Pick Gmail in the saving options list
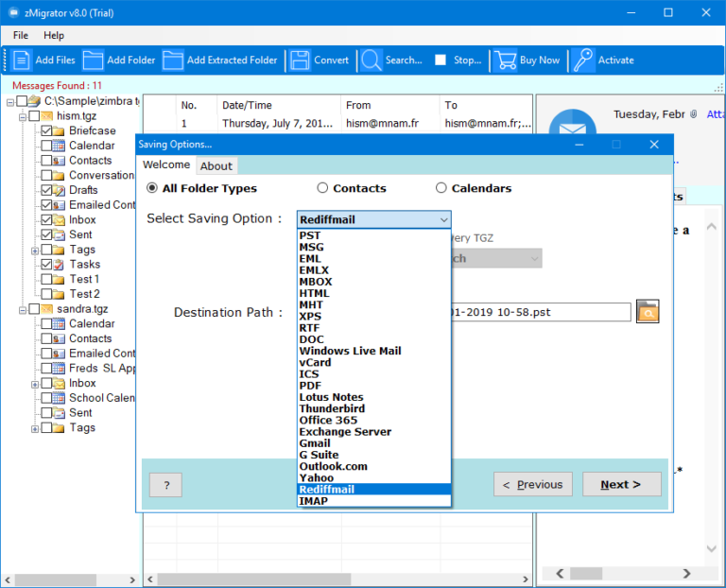The width and height of the screenshot is (726, 588). (374, 443)
